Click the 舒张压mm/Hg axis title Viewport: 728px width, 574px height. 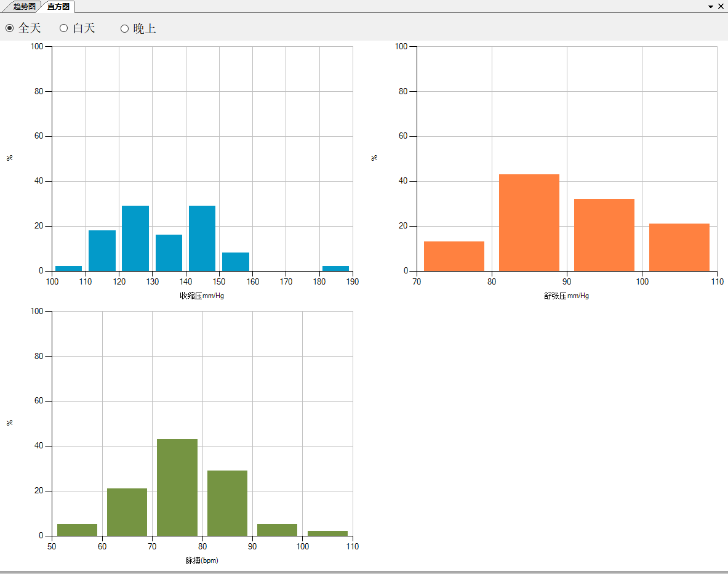tap(566, 296)
